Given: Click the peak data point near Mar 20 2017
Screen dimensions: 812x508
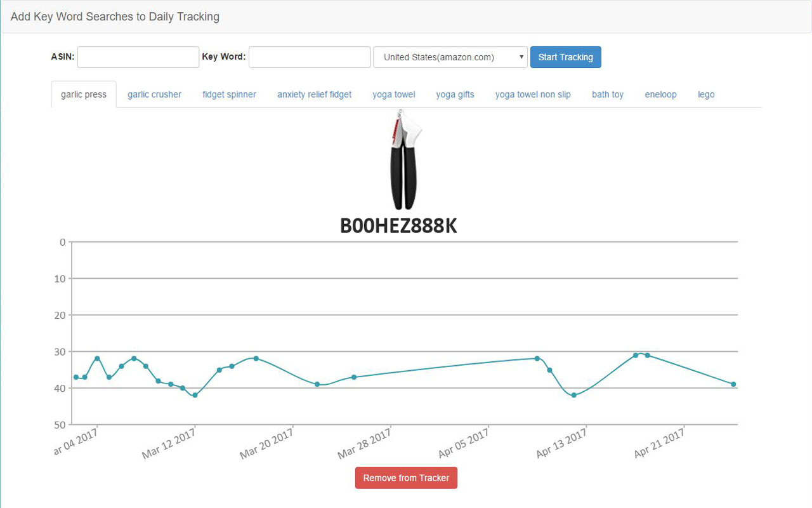Looking at the screenshot, I should 256,359.
